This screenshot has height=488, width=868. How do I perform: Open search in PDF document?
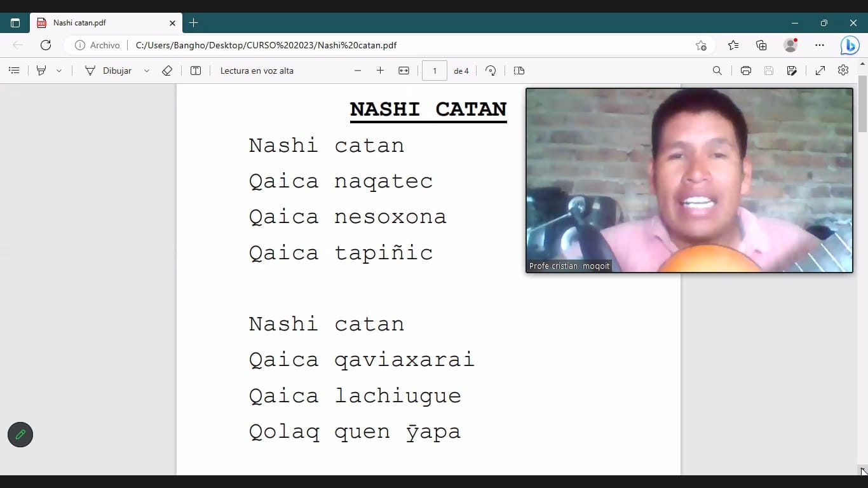click(717, 71)
